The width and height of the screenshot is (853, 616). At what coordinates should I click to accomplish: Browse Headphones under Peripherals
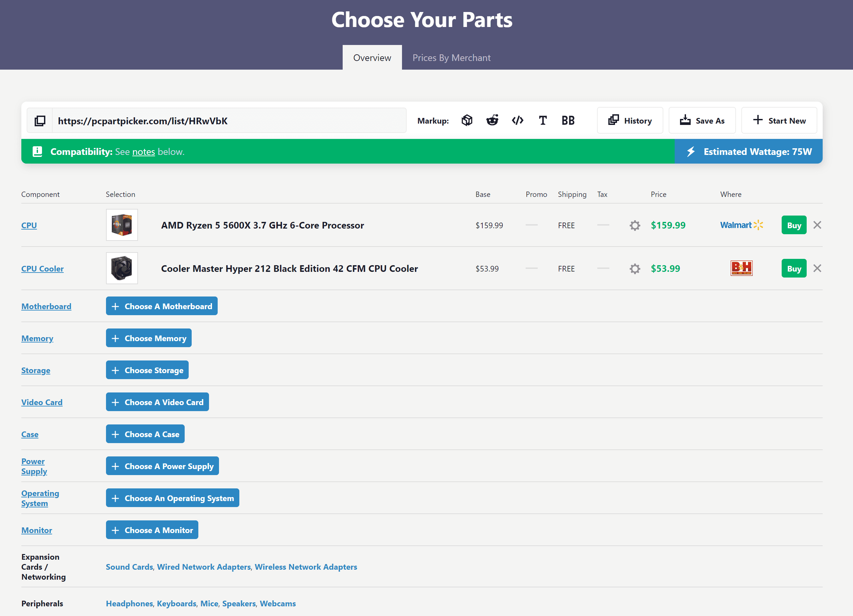pyautogui.click(x=129, y=603)
